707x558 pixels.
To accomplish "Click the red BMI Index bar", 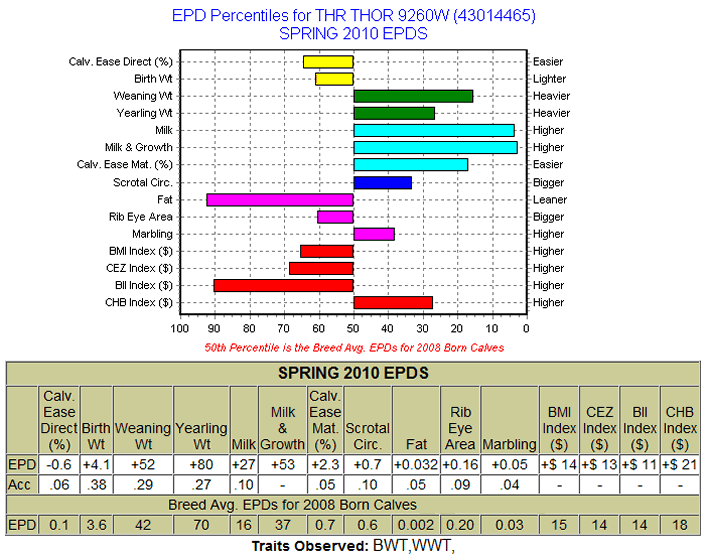I will (x=327, y=252).
